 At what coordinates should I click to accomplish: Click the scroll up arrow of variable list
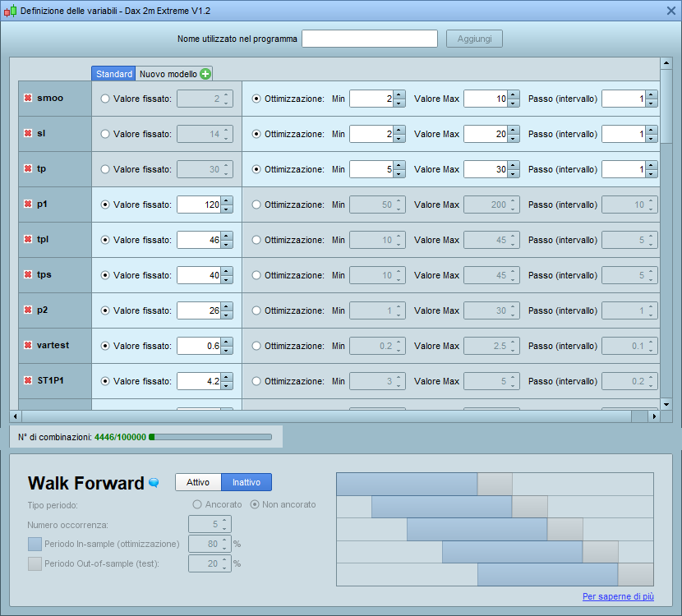click(x=666, y=63)
